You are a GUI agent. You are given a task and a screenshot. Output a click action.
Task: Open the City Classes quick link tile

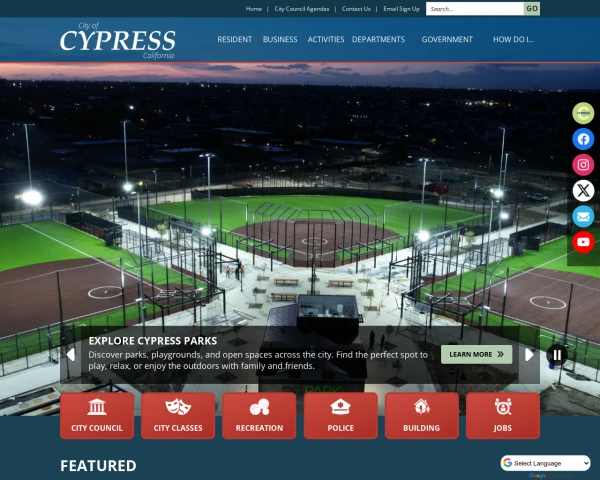(178, 415)
